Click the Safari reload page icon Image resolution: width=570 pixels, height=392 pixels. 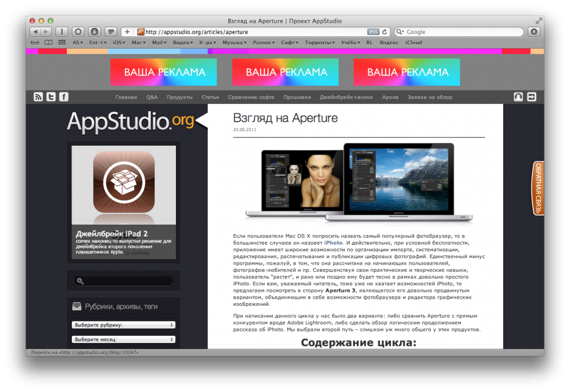[x=385, y=32]
